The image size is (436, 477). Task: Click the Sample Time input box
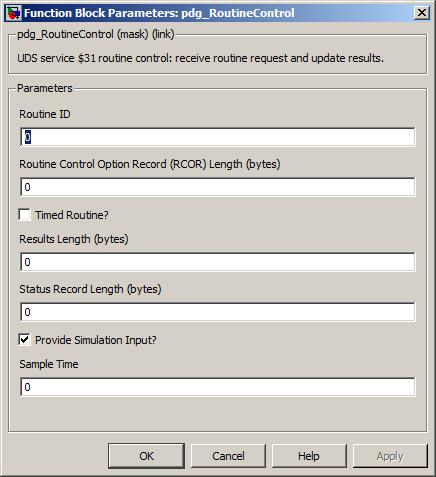(218, 387)
